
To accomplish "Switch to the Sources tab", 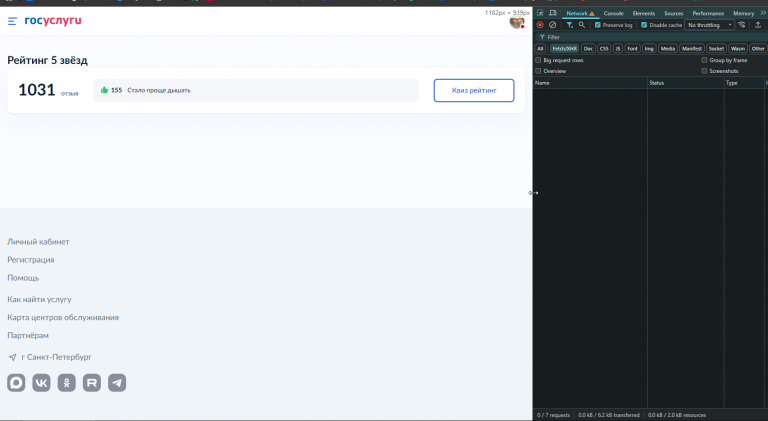I will click(x=673, y=13).
